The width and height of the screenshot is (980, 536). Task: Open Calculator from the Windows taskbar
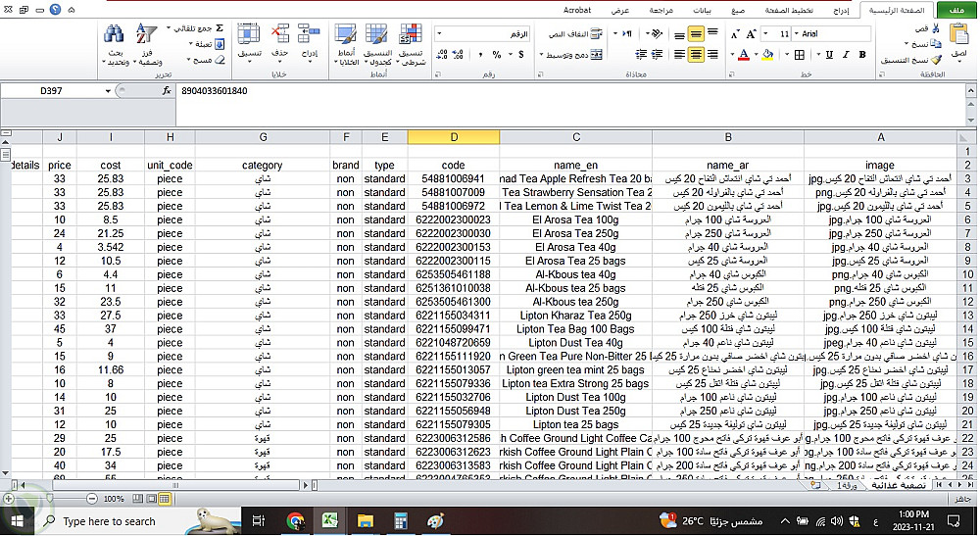[401, 520]
